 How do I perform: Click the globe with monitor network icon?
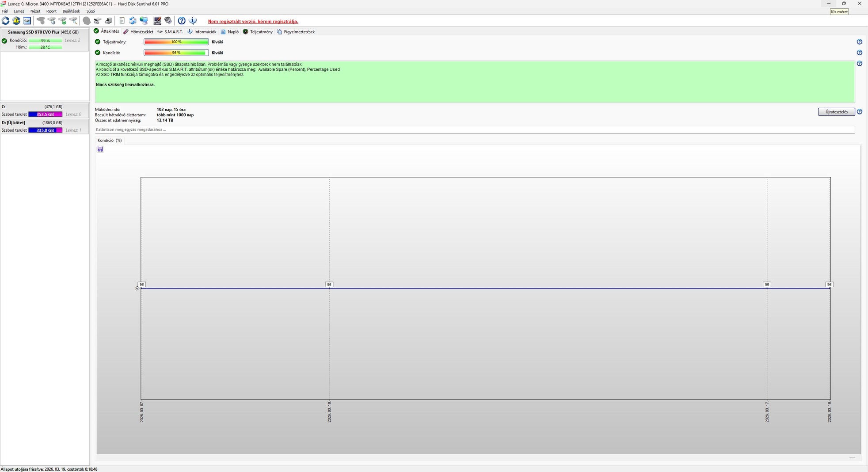point(144,21)
